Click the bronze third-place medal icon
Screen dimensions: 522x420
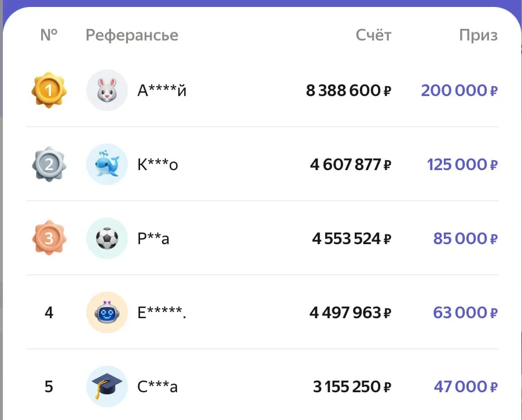(49, 238)
